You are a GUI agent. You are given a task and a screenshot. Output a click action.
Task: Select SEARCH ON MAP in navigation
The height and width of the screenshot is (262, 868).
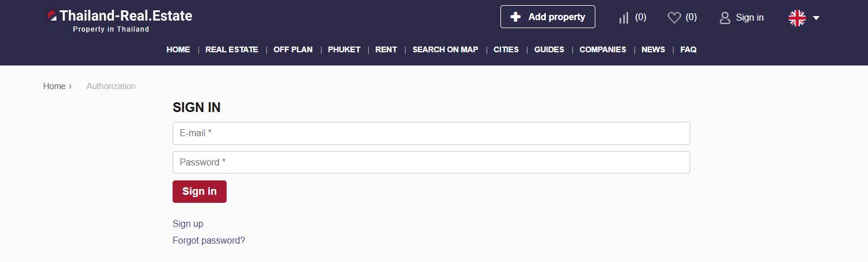(x=445, y=49)
